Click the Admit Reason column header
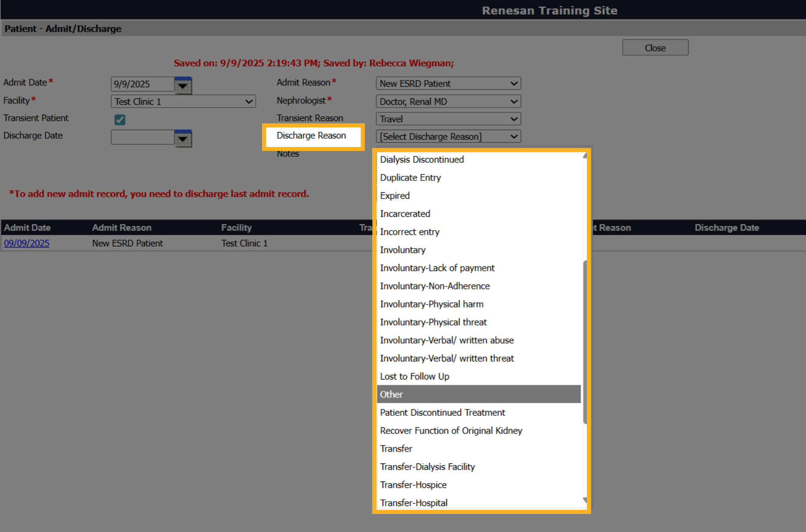The image size is (806, 532). (x=122, y=228)
